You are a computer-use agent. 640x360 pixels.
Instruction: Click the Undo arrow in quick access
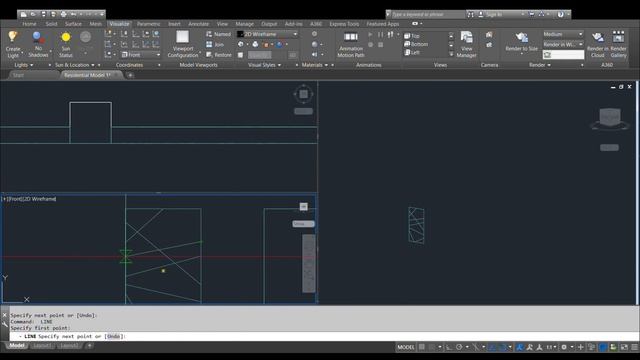pyautogui.click(x=73, y=14)
